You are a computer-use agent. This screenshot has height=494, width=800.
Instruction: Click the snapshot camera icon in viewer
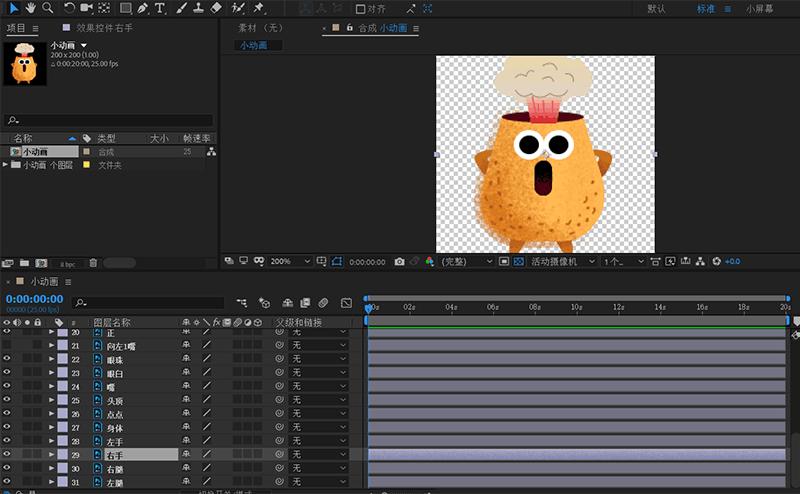click(399, 261)
